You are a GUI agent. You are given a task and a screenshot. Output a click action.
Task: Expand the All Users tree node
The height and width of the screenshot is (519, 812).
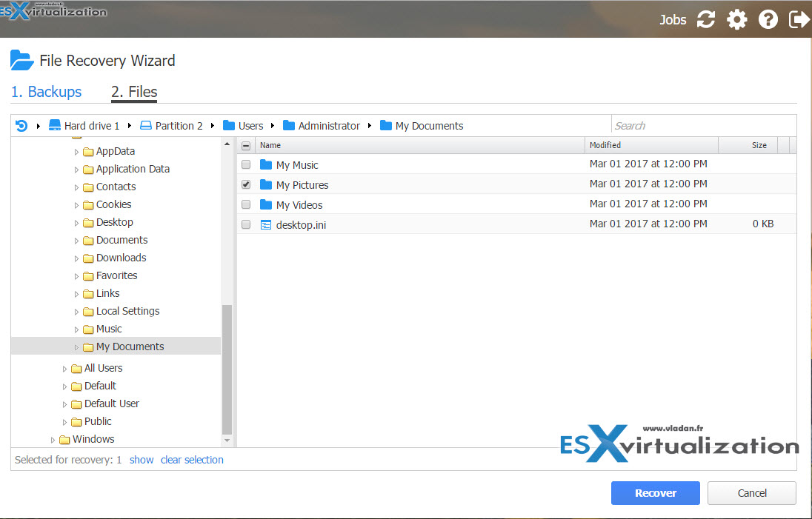click(x=64, y=369)
